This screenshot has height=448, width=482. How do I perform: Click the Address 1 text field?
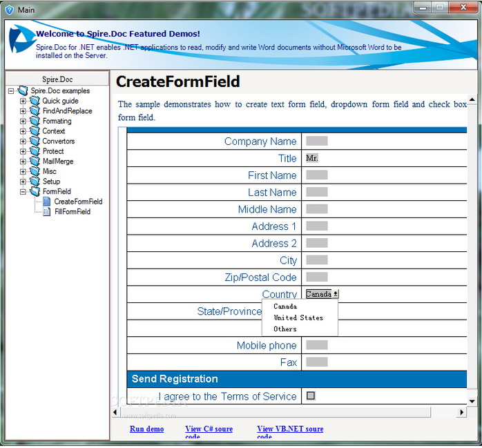[x=317, y=226]
